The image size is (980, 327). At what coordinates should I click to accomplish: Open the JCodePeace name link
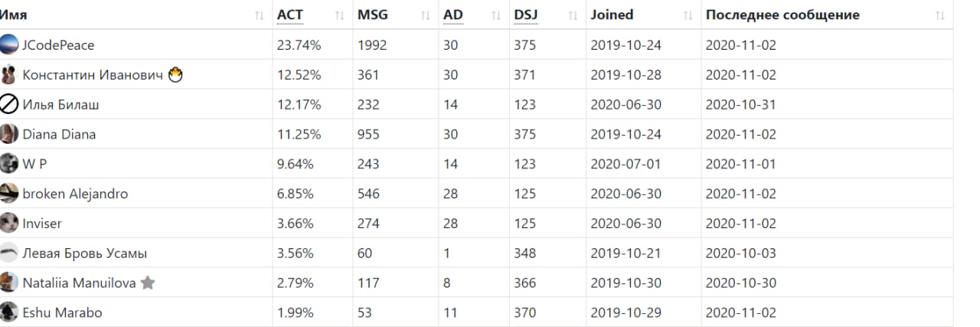[58, 45]
